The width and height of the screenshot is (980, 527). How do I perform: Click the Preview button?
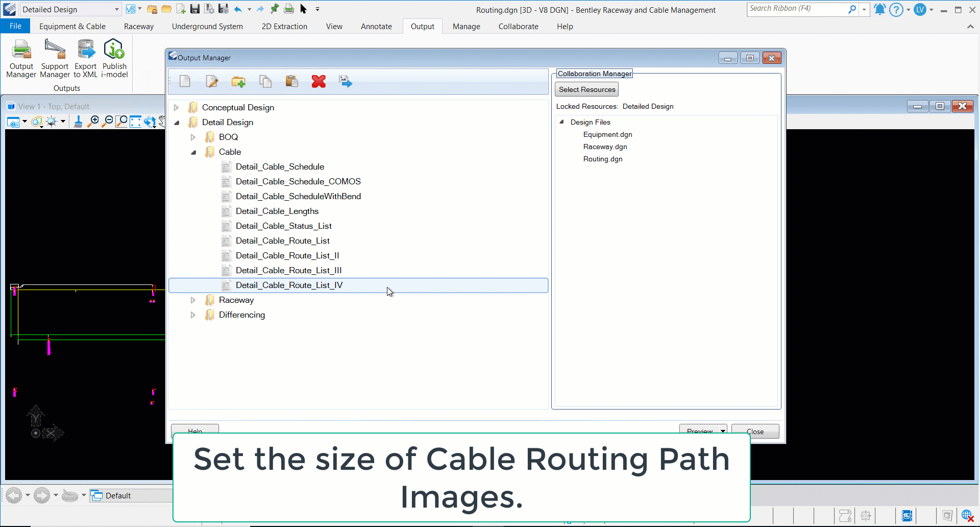[x=699, y=431]
